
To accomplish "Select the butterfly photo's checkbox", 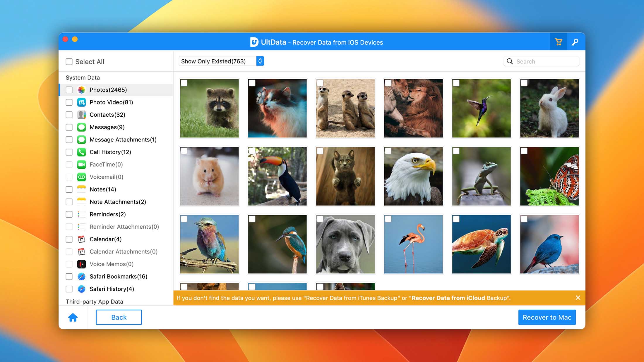I will click(x=524, y=151).
